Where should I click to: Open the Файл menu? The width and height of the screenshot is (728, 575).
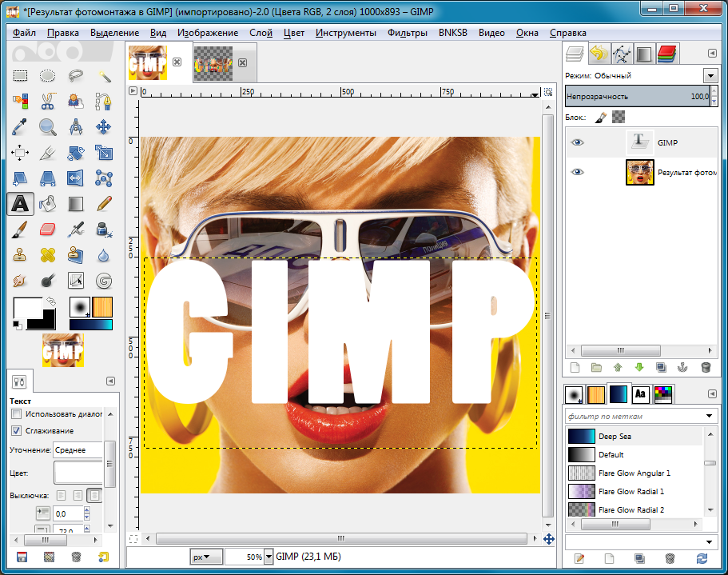pyautogui.click(x=24, y=33)
